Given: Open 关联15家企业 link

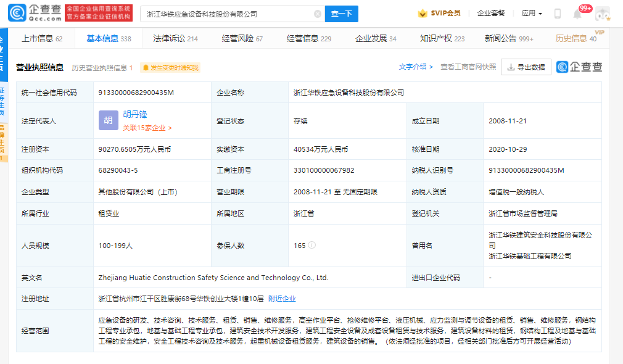Looking at the screenshot, I should [147, 128].
